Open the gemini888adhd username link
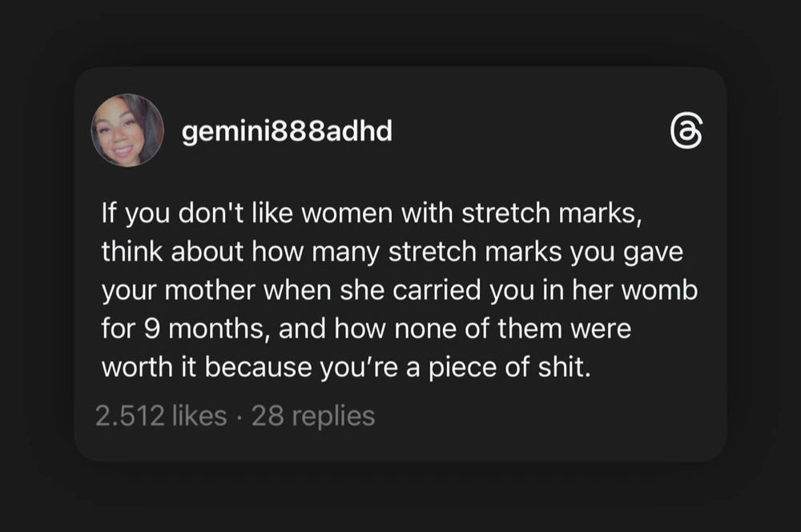This screenshot has width=801, height=532. tap(288, 131)
